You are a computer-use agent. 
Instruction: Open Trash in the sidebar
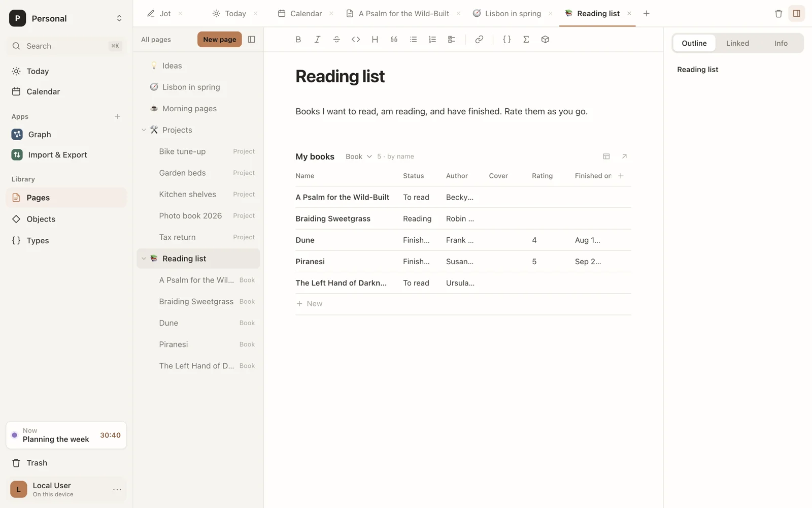tap(66, 463)
